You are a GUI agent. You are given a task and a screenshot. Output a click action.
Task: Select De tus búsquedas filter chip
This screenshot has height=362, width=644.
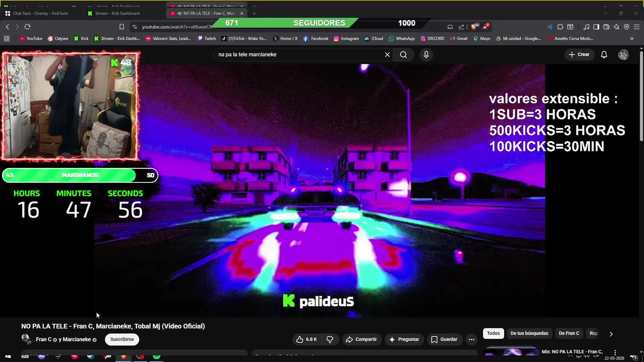[529, 333]
